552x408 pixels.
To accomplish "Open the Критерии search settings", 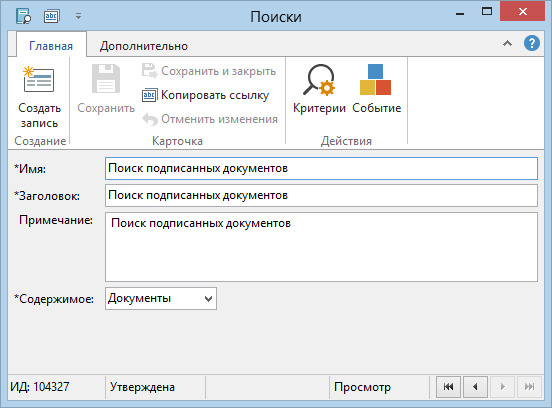I will [x=319, y=89].
